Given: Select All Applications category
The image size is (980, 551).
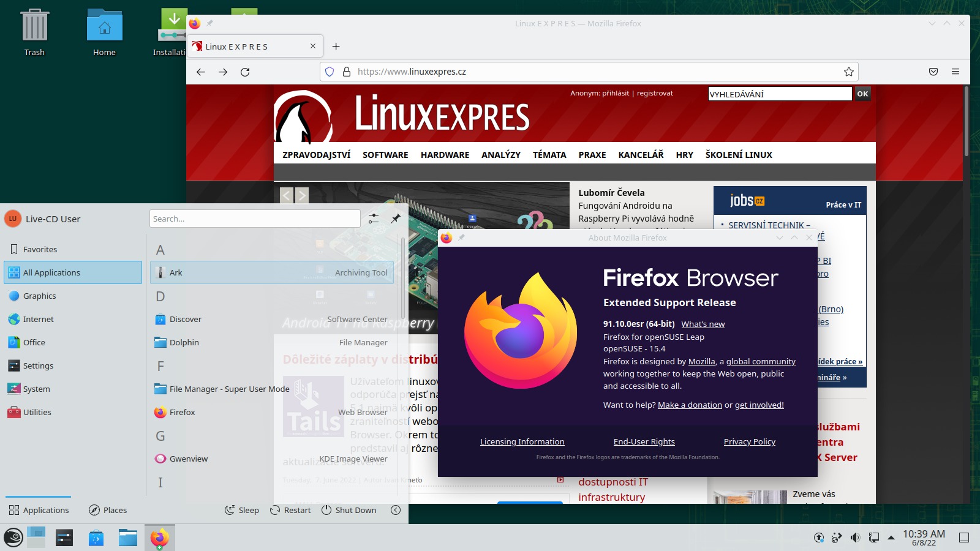Looking at the screenshot, I should [x=73, y=272].
